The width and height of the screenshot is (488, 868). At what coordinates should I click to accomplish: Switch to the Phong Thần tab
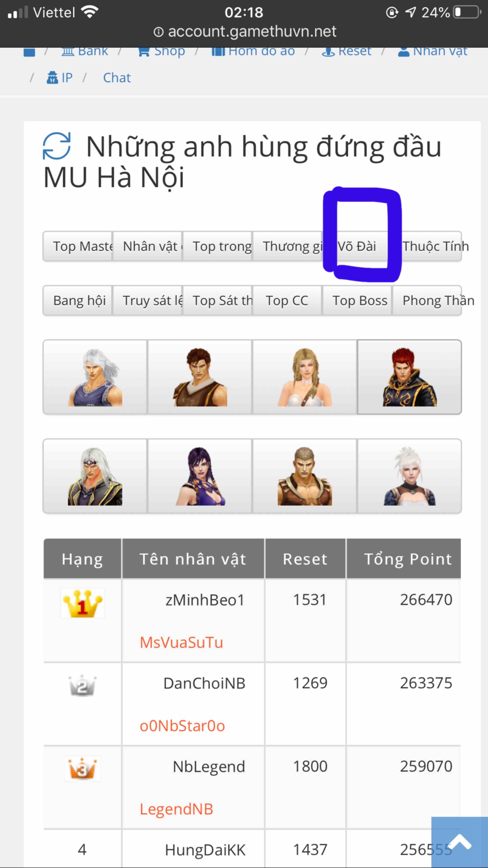point(427,301)
